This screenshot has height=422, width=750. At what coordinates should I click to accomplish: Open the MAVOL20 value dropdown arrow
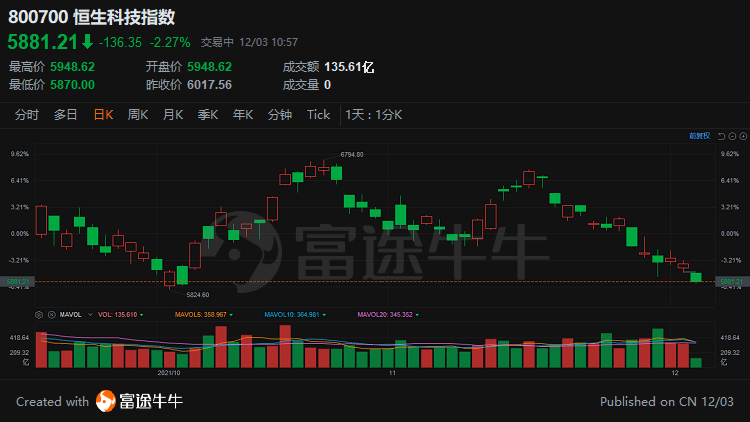(x=417, y=315)
